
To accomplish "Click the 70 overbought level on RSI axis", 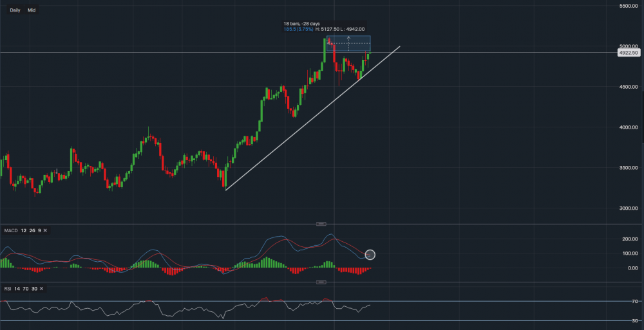I will [x=634, y=301].
